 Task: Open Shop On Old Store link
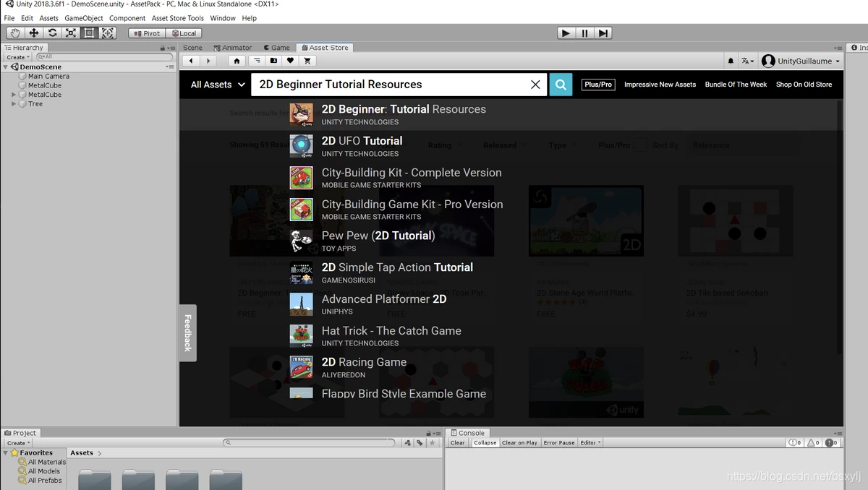[x=804, y=85]
